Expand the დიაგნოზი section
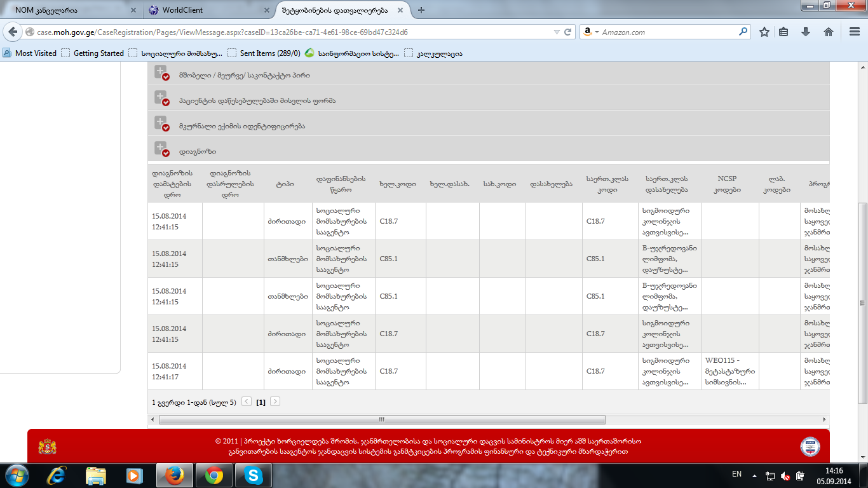The height and width of the screenshot is (488, 868). [x=161, y=149]
